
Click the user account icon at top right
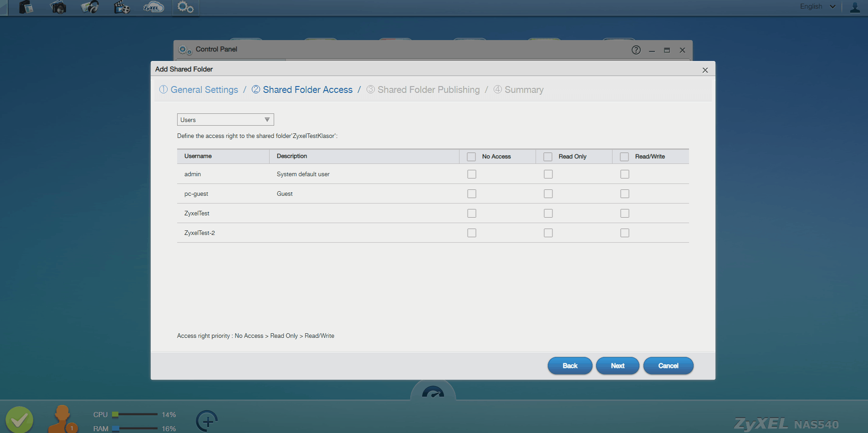tap(855, 7)
